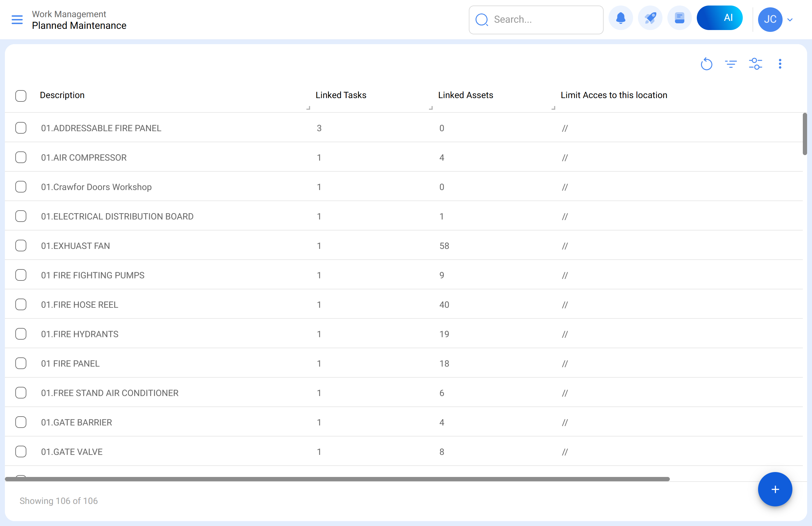The height and width of the screenshot is (526, 812).
Task: Expand the JC user account dropdown
Action: coord(790,19)
